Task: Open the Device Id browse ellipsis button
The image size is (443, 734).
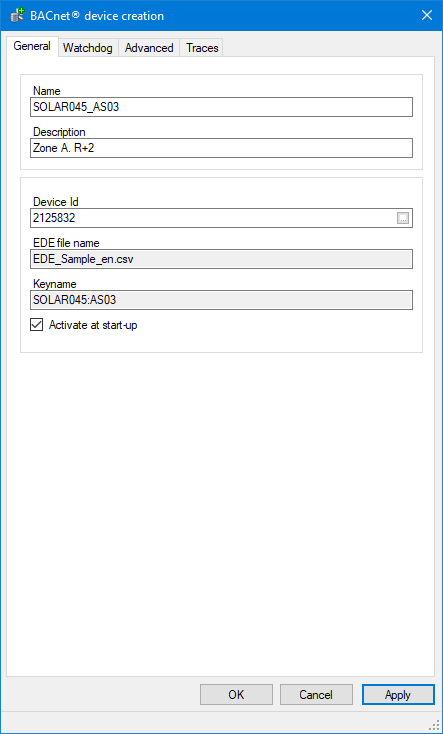Action: tap(403, 218)
